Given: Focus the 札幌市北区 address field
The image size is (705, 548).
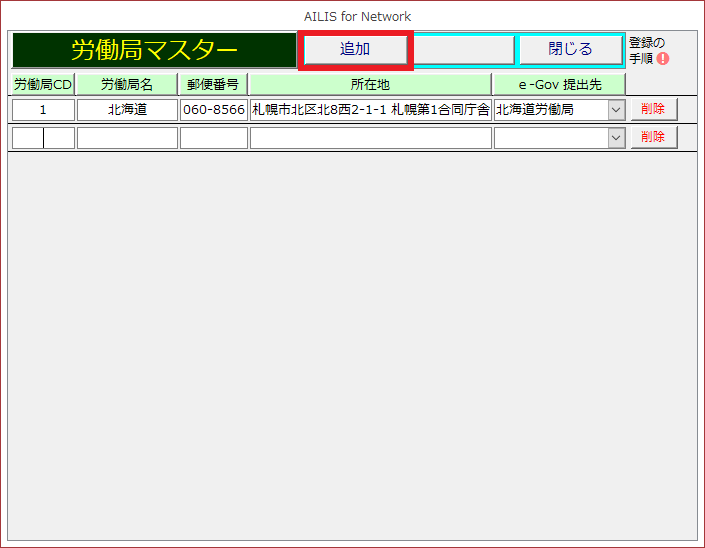Looking at the screenshot, I should (x=370, y=110).
